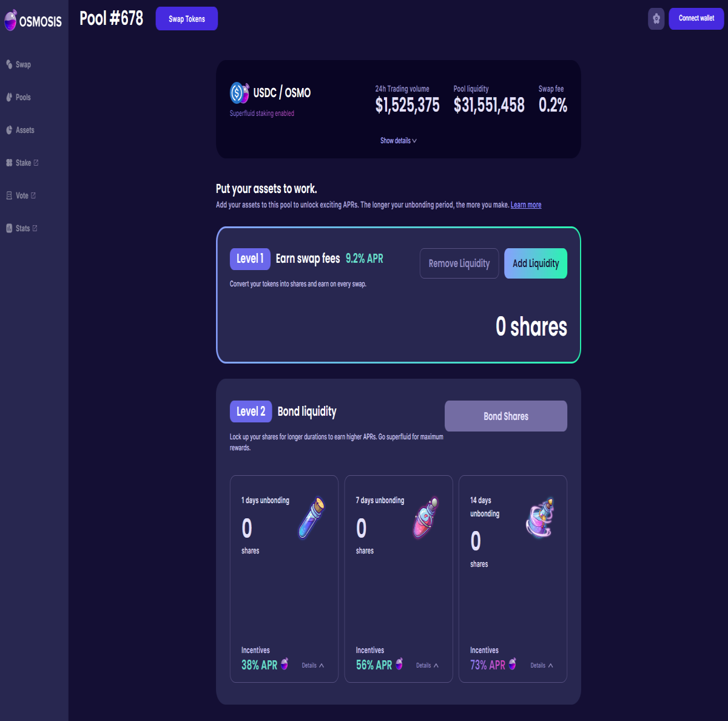Click the 14 days unbonding label
This screenshot has width=728, height=721.
[485, 507]
